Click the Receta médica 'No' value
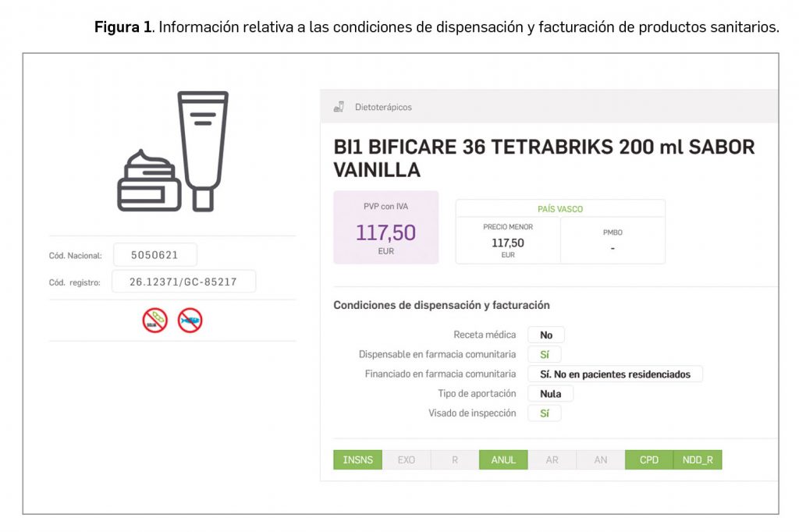Screen dimensions: 799x532 [546, 335]
